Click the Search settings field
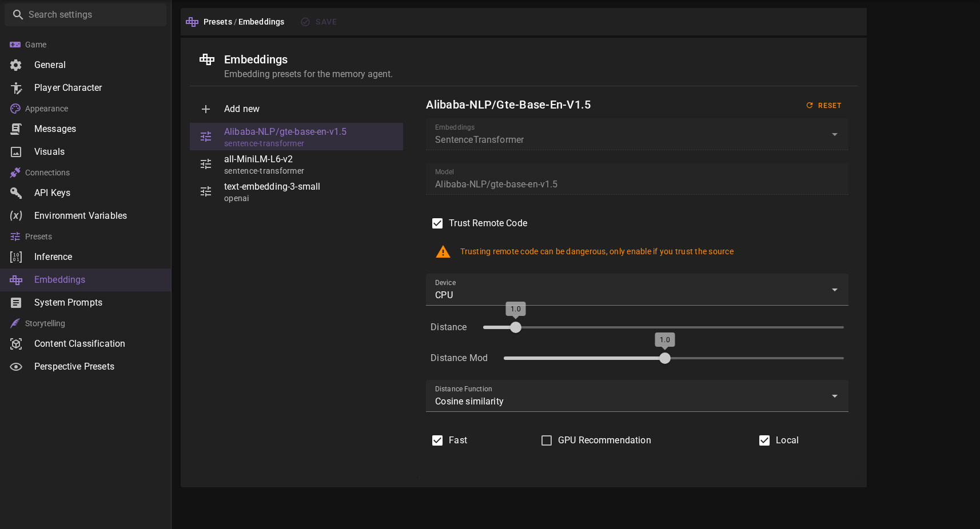The height and width of the screenshot is (529, 980). [86, 15]
